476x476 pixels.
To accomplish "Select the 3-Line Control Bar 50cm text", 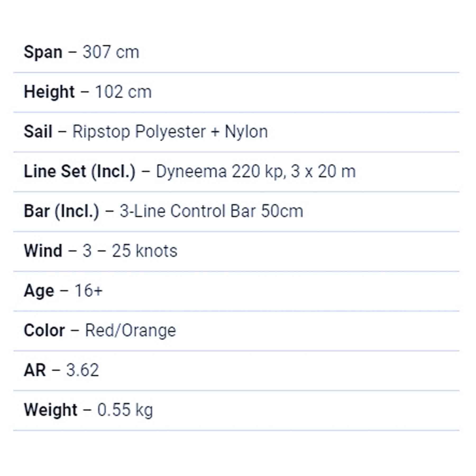I will [212, 211].
